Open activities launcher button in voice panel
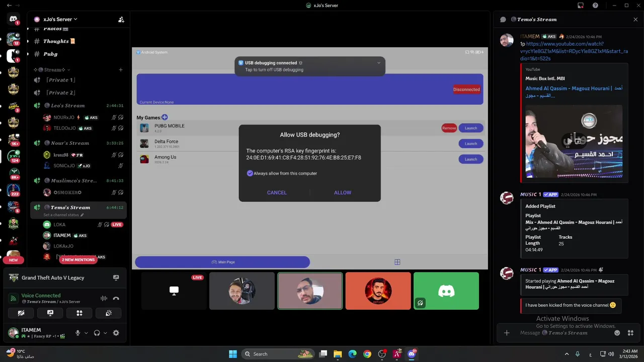 [x=79, y=313]
